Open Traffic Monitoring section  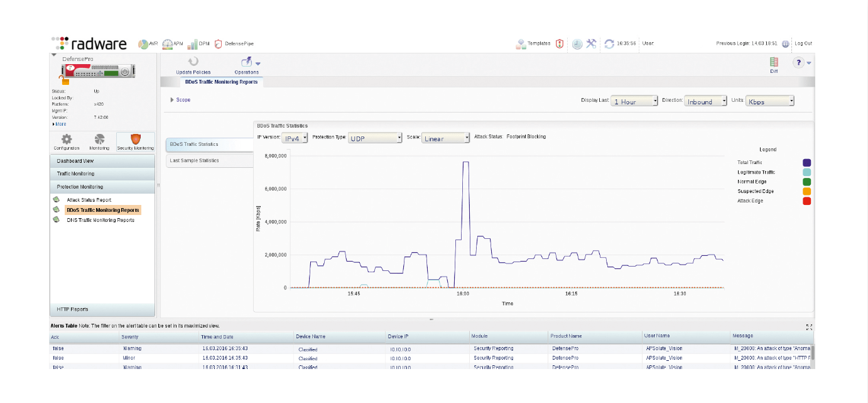pyautogui.click(x=102, y=174)
